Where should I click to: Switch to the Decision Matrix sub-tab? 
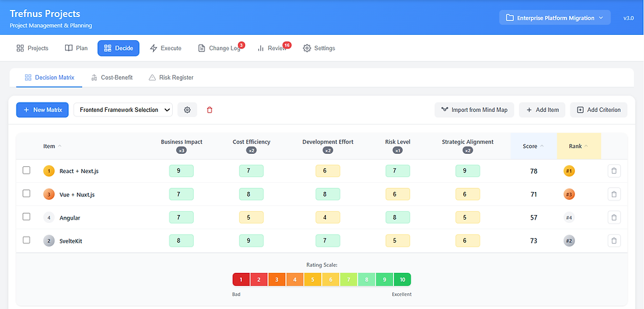click(50, 78)
